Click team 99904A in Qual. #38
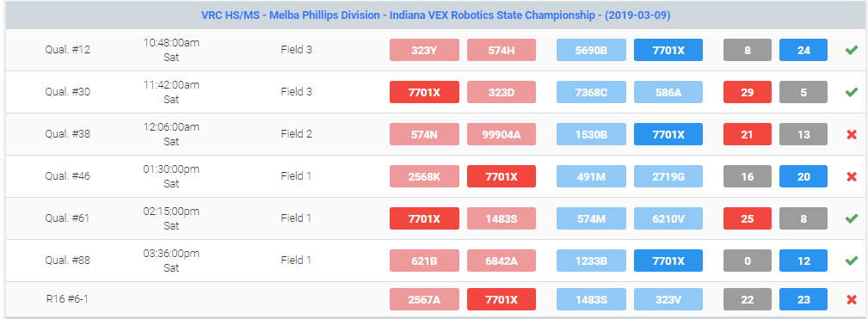 point(502,134)
